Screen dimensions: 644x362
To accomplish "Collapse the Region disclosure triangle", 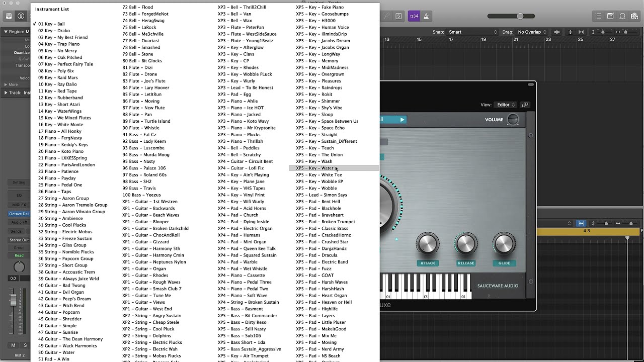I will (x=6, y=32).
